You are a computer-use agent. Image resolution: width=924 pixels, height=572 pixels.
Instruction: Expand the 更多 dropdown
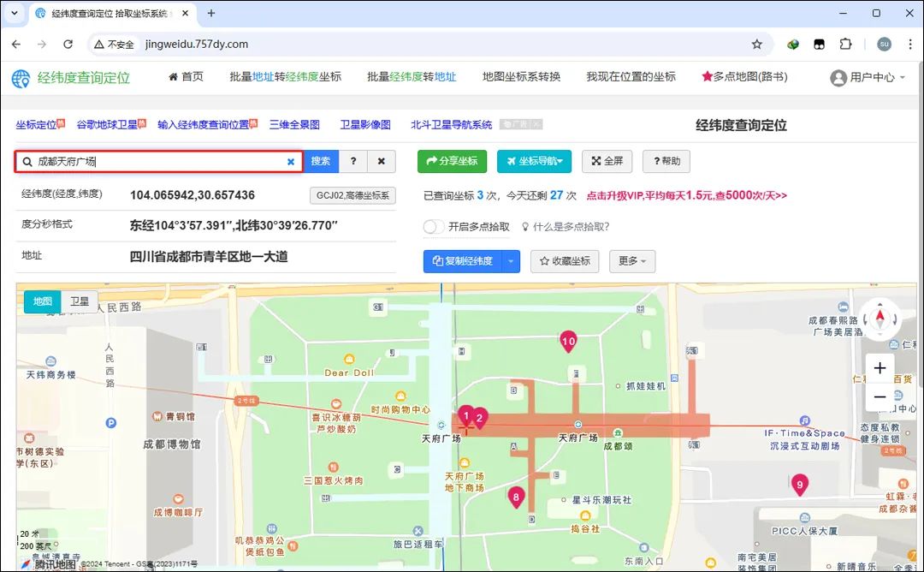pos(632,261)
